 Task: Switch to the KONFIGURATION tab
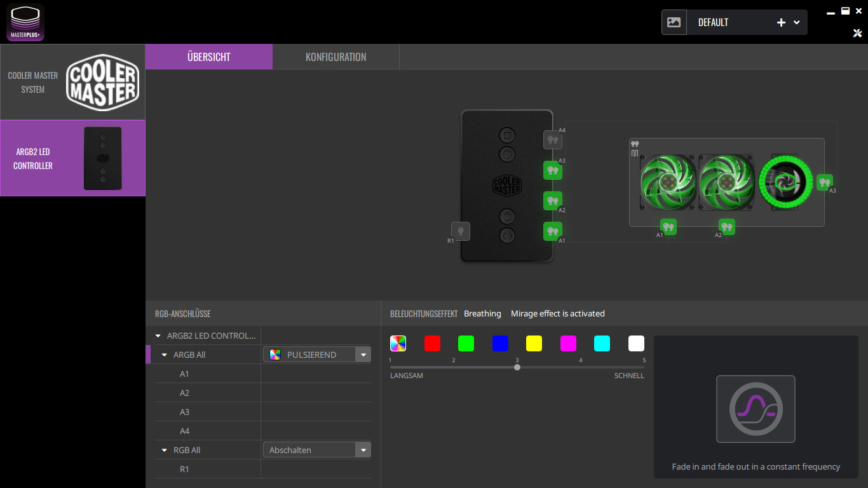[x=336, y=57]
